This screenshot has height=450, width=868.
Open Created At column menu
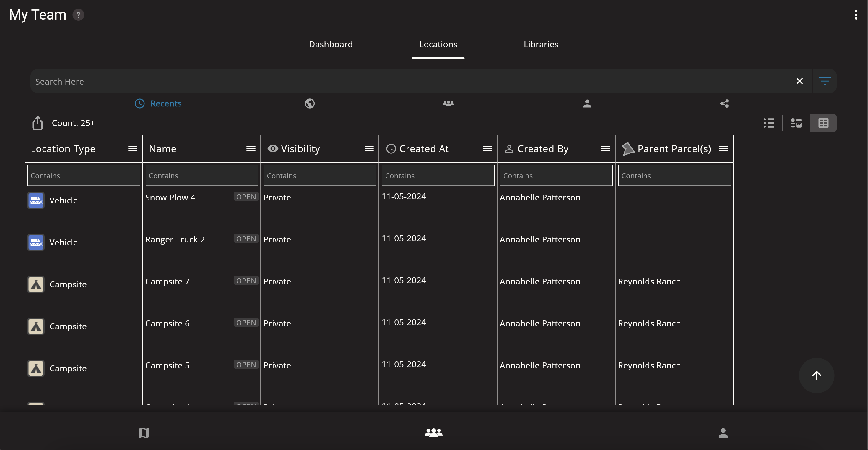click(x=487, y=148)
